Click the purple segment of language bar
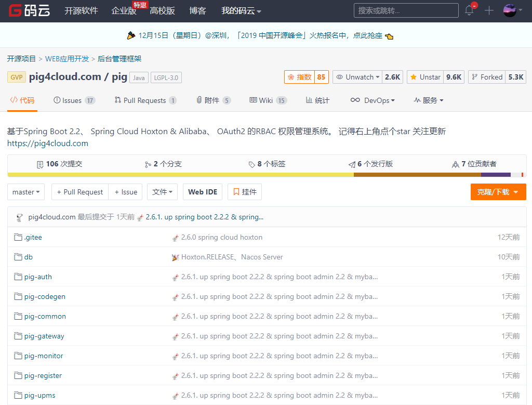The height and width of the screenshot is (405, 532). [496, 175]
